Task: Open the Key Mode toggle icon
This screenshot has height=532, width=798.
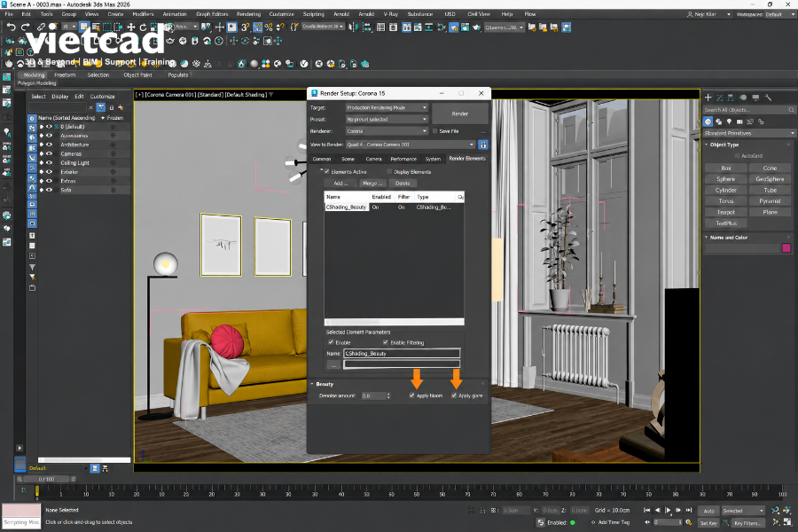Action: 647,522
